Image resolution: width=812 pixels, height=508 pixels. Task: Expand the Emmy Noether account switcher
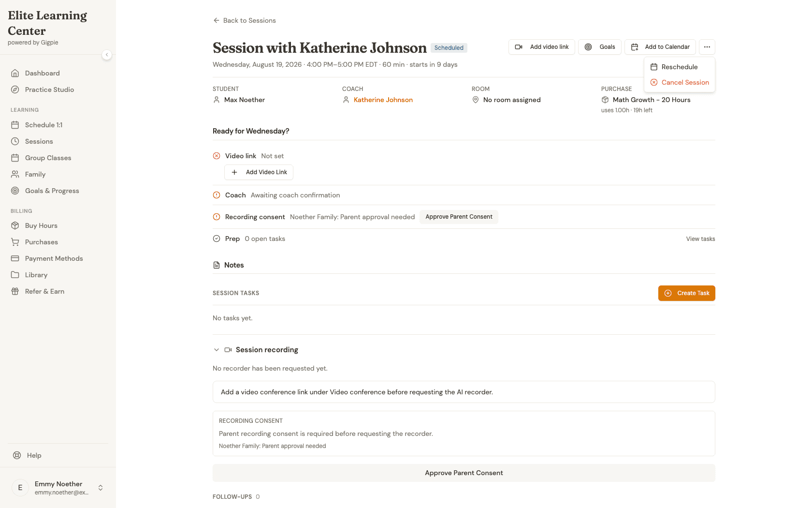point(101,488)
